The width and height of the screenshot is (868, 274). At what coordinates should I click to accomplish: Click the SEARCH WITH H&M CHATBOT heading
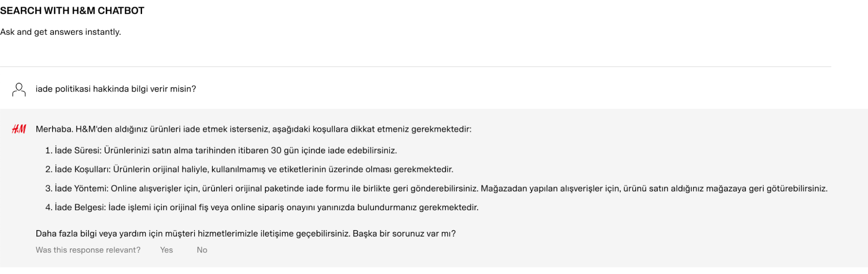coord(72,10)
